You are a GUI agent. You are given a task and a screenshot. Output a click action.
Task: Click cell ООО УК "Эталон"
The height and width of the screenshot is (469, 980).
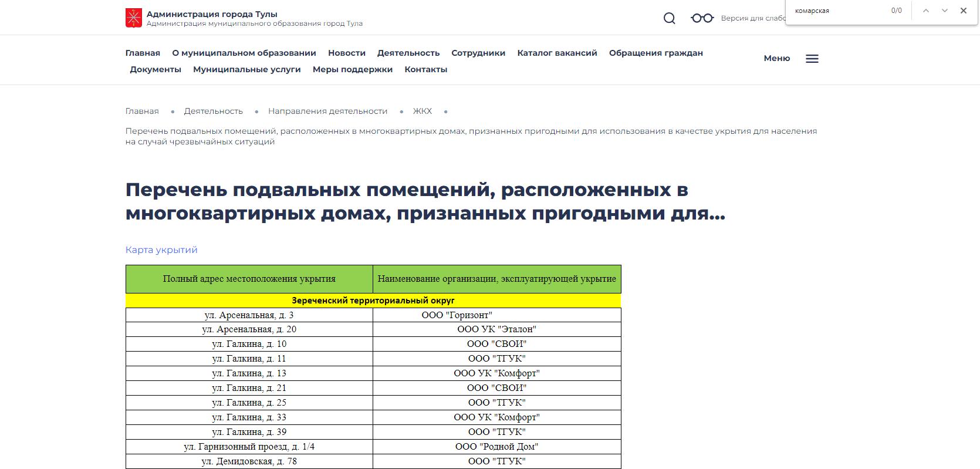tap(497, 329)
